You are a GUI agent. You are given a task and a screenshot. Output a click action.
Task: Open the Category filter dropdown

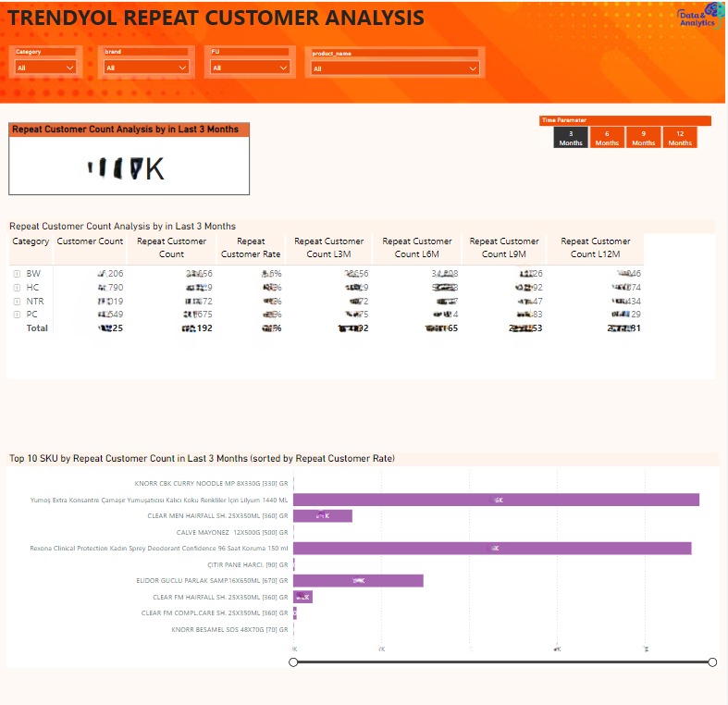[x=45, y=68]
